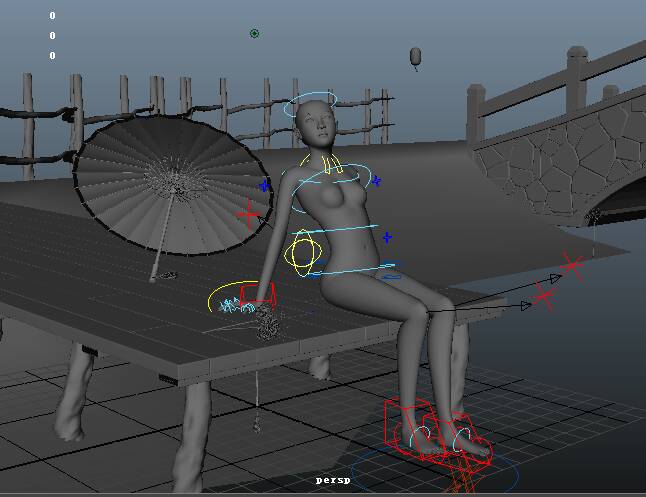Select the blue cross locator beside the umbrella edge
This screenshot has width=646, height=497.
264,186
